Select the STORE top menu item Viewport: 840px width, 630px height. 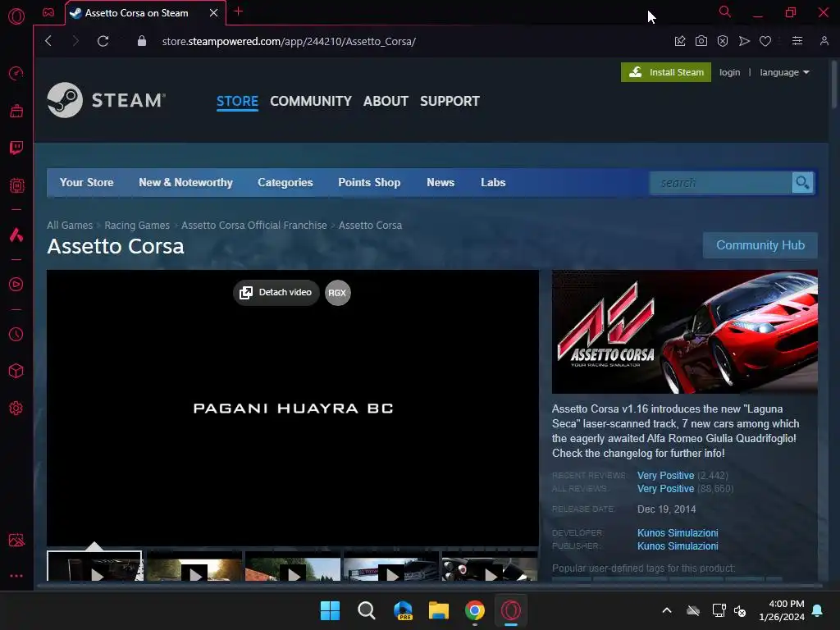[x=237, y=101]
